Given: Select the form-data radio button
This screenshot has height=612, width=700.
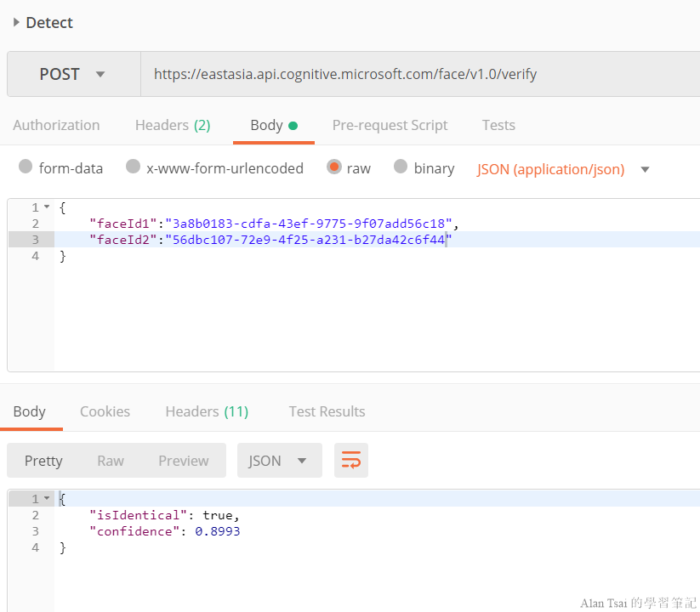Looking at the screenshot, I should tap(26, 167).
